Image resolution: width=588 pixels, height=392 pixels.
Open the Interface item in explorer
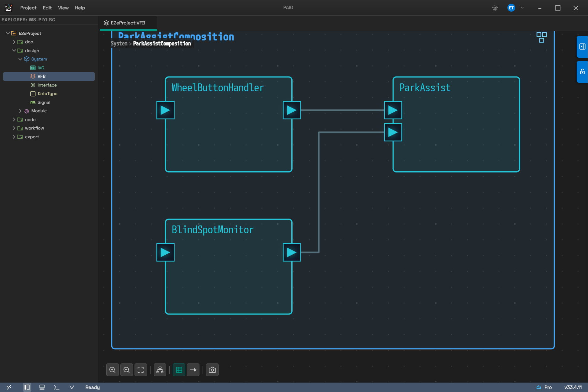[x=47, y=85]
